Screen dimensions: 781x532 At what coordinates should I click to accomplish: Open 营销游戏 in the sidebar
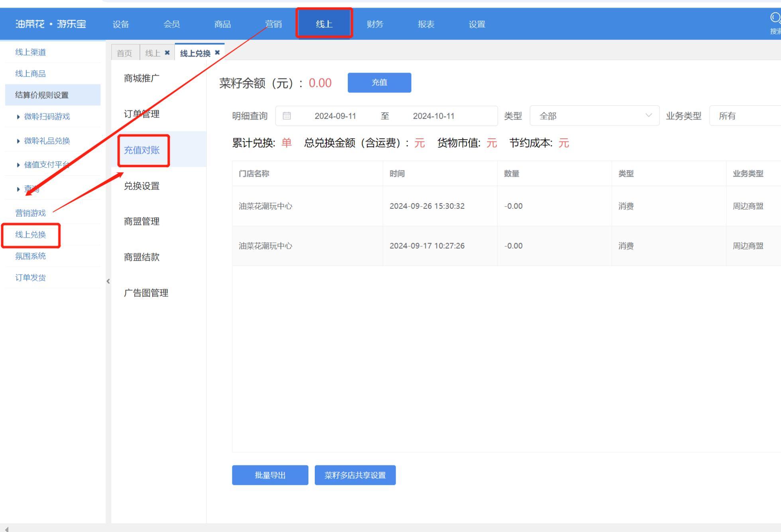(31, 213)
